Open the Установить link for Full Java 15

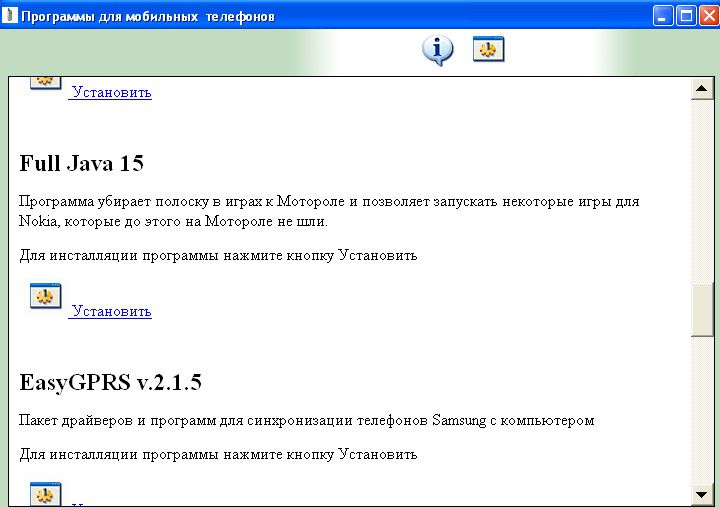(111, 311)
